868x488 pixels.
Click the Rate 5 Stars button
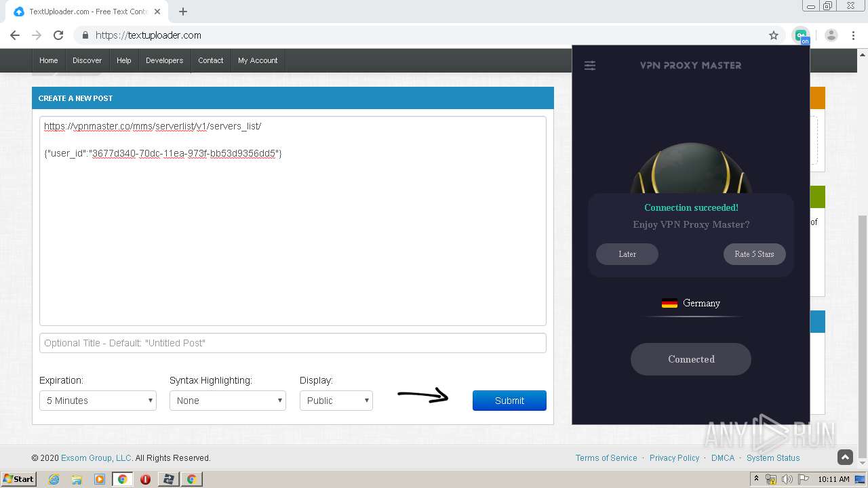tap(754, 254)
